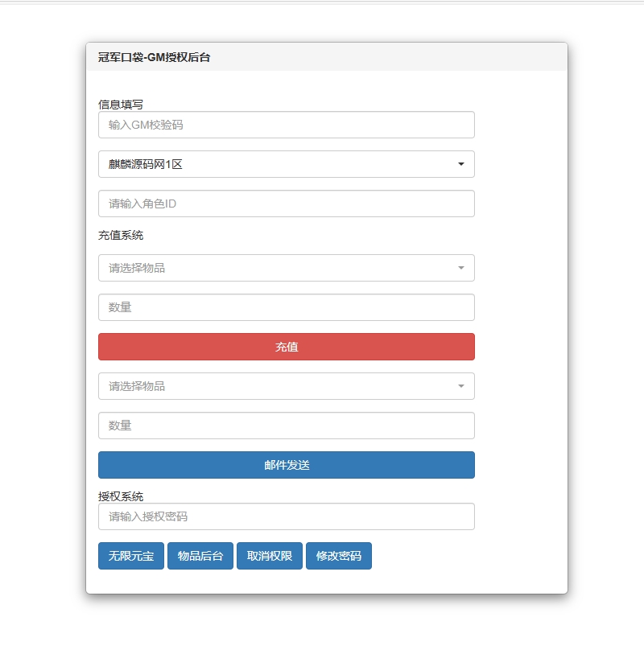Viewport: 644px width, 654px height.
Task: Open 请选择物品 dropdown below the 充值 button
Action: (x=287, y=386)
